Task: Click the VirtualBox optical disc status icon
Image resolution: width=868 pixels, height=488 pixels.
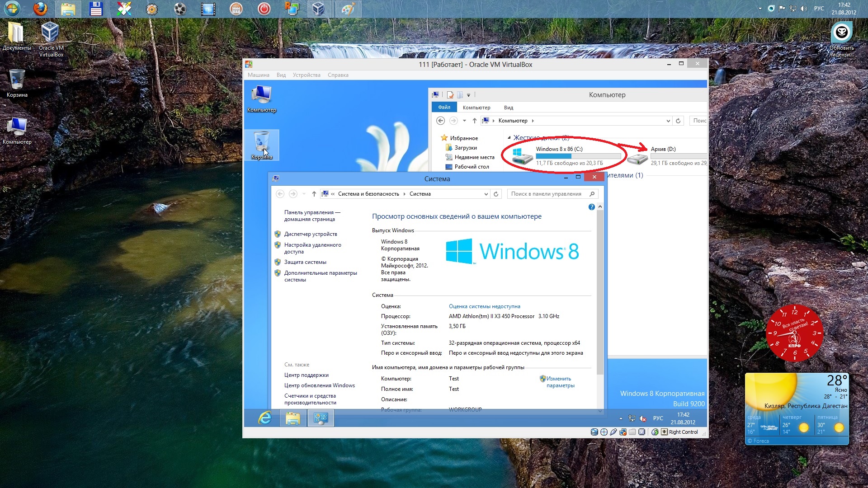Action: tap(604, 432)
